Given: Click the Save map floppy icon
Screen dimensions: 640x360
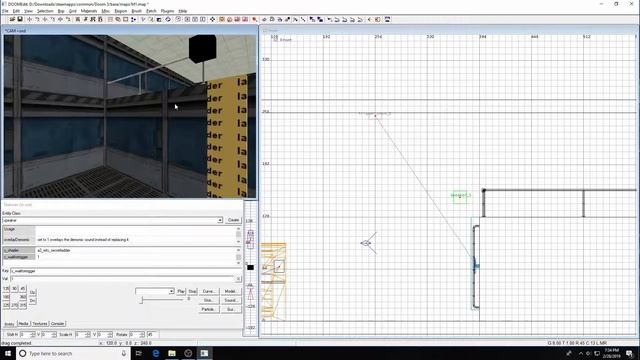Looking at the screenshot, I should coord(20,19).
